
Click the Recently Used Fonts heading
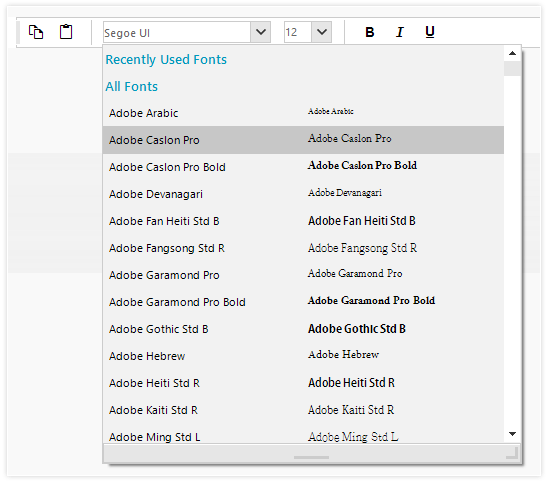pos(166,60)
